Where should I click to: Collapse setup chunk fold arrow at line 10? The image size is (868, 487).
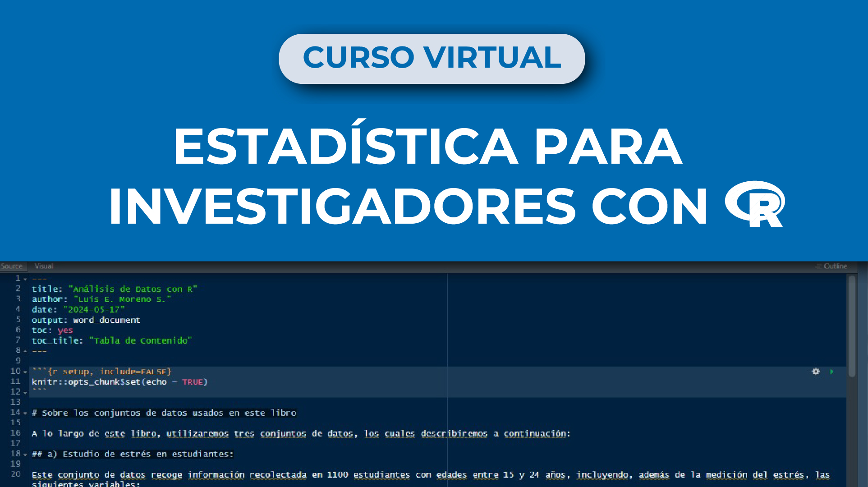coord(25,372)
